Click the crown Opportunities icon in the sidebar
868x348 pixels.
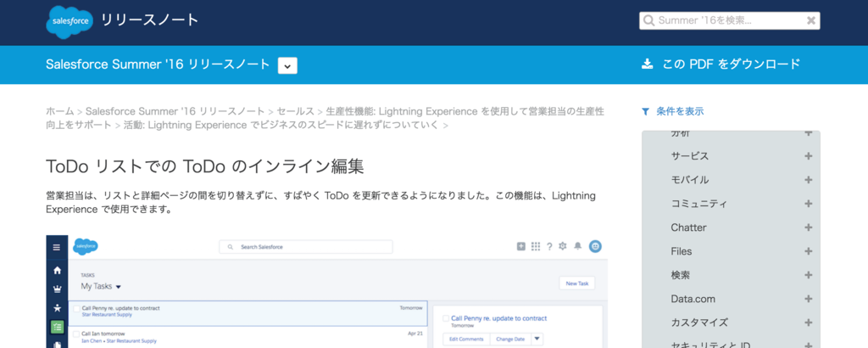pos(57,289)
